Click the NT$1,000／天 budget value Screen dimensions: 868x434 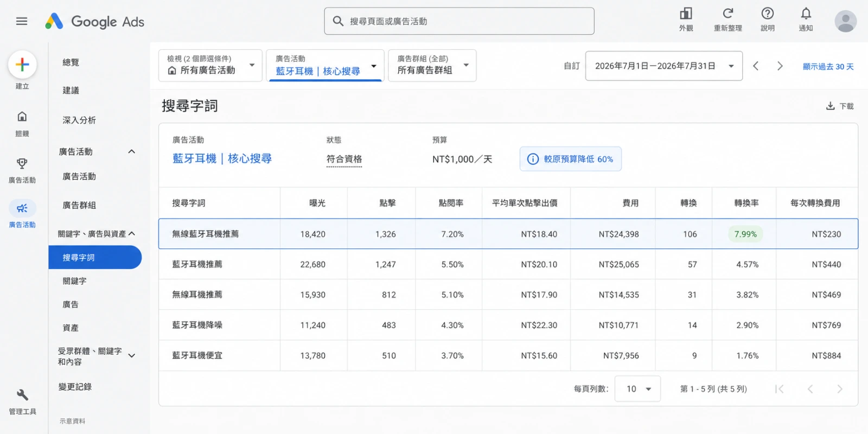coord(462,159)
